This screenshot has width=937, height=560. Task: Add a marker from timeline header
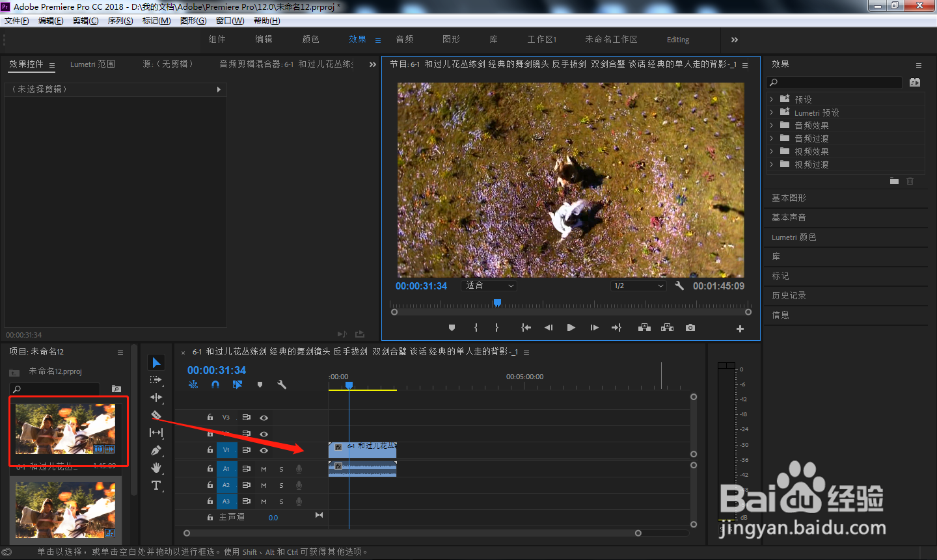[260, 384]
